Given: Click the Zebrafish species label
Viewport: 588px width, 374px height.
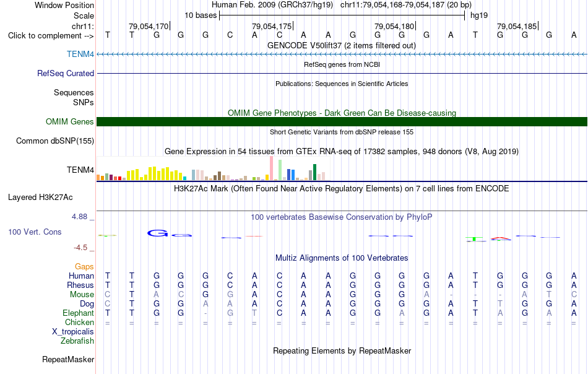Looking at the screenshot, I should pos(77,341).
